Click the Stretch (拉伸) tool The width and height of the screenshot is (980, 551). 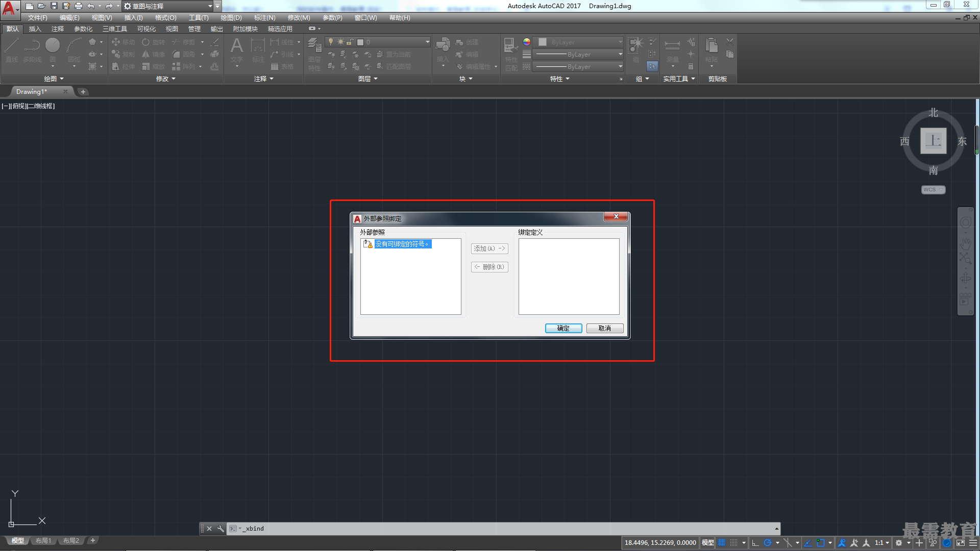point(123,66)
